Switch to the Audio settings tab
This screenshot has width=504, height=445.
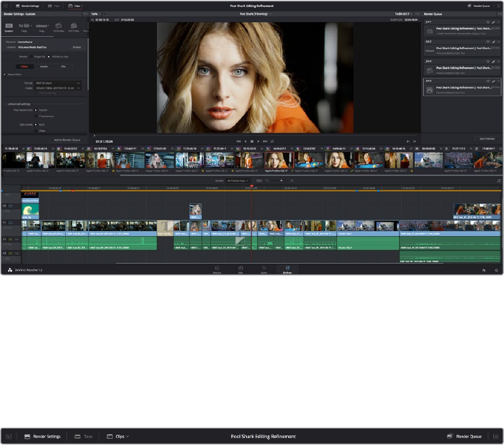point(44,65)
